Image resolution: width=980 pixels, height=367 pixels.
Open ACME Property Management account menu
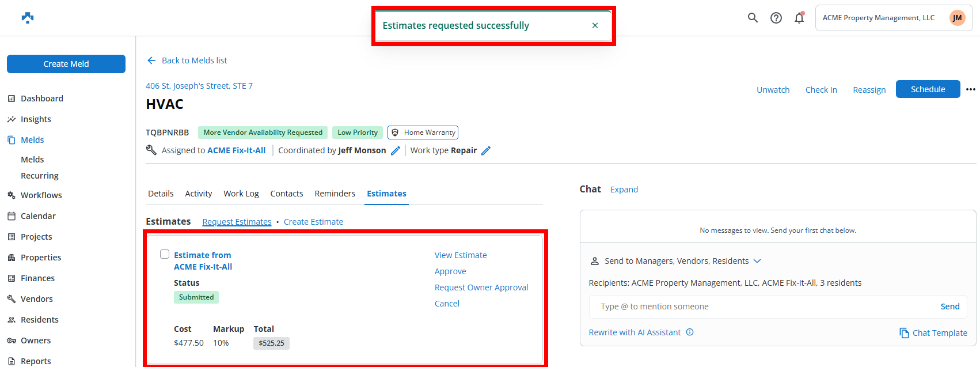894,18
